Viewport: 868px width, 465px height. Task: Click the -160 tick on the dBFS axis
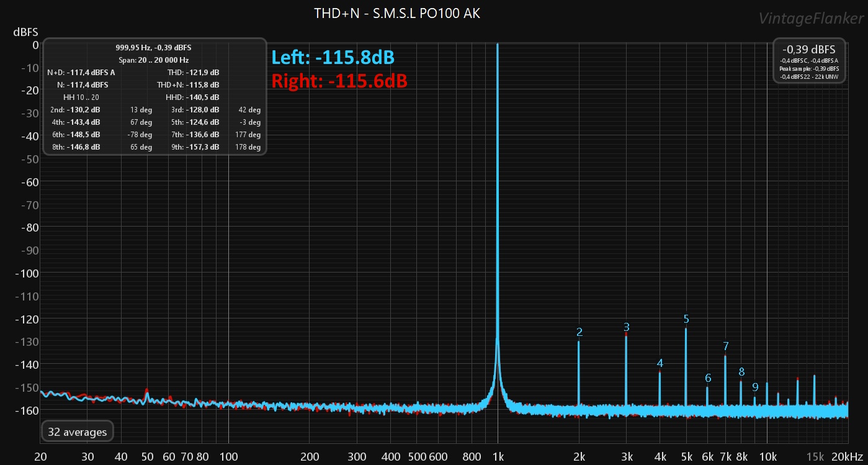click(x=26, y=410)
